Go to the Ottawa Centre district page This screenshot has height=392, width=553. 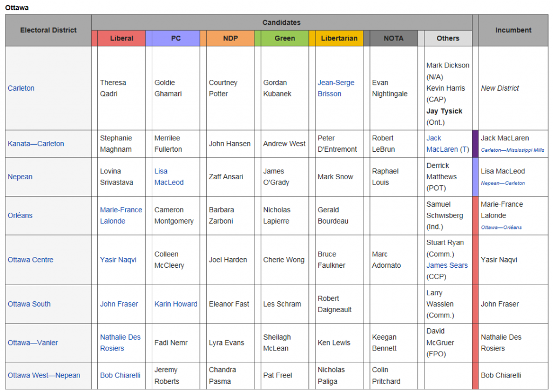(x=31, y=260)
